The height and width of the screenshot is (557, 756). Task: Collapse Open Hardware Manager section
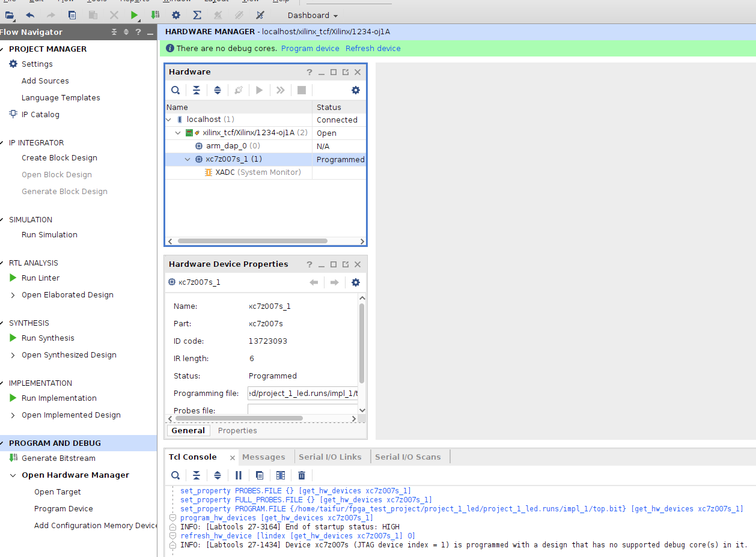(x=13, y=475)
